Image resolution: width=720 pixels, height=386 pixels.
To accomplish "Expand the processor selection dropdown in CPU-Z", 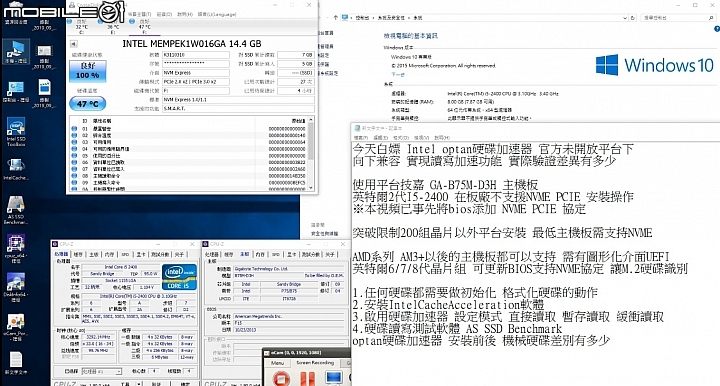I will [x=118, y=371].
